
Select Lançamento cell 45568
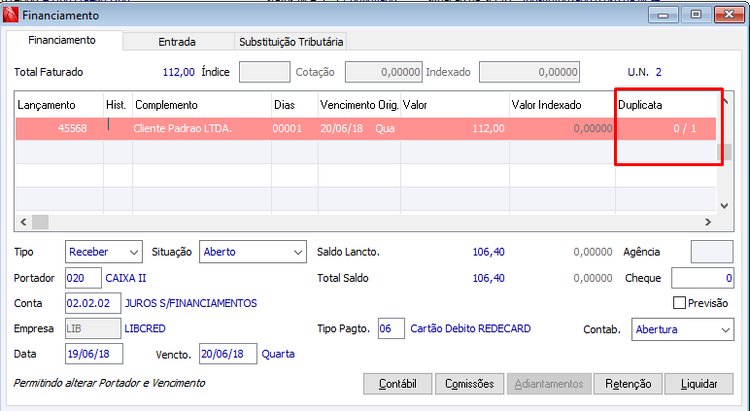pos(59,129)
